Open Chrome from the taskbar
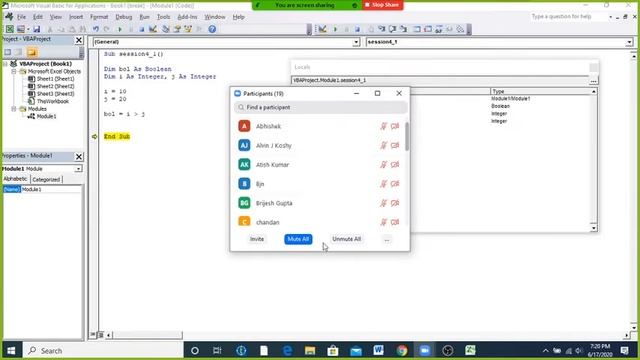This screenshot has height=360, width=640. click(x=402, y=350)
